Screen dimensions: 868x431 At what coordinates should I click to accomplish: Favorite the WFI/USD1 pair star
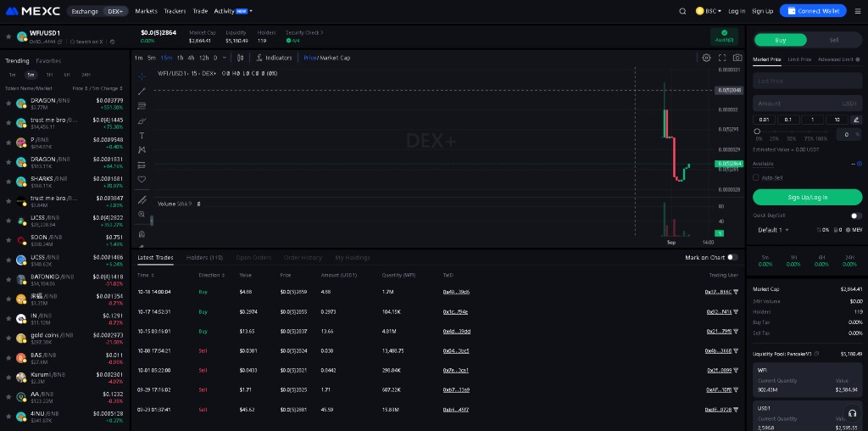coord(8,36)
